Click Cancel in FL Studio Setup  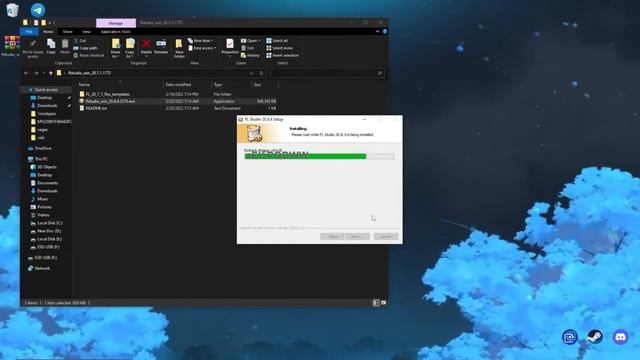(x=386, y=237)
